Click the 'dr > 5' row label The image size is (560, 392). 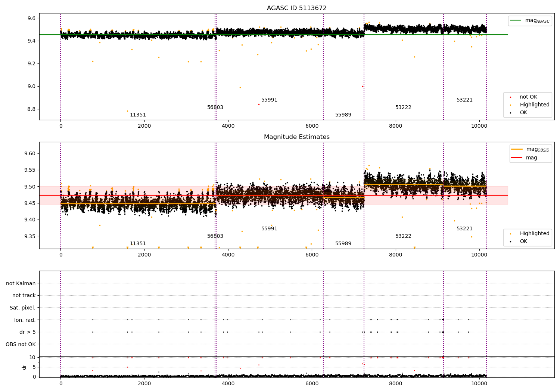pos(28,332)
